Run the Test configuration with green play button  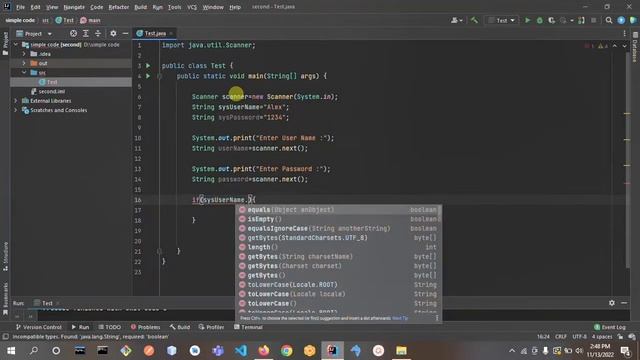point(527,20)
